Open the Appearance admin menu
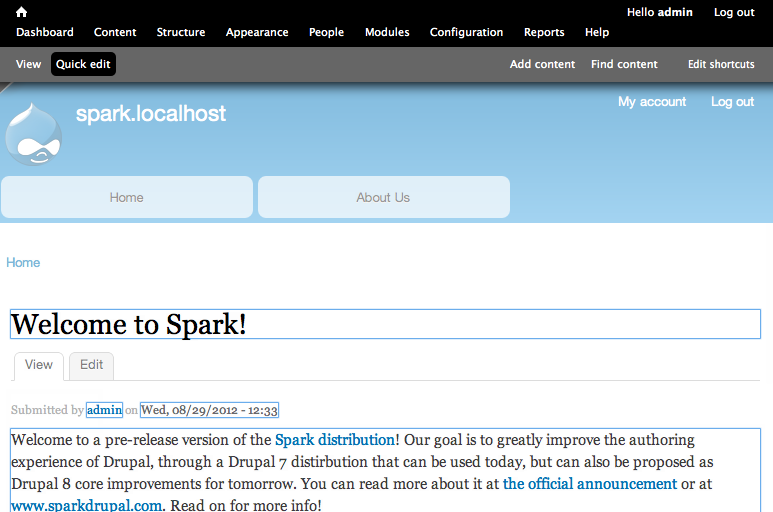 [257, 32]
